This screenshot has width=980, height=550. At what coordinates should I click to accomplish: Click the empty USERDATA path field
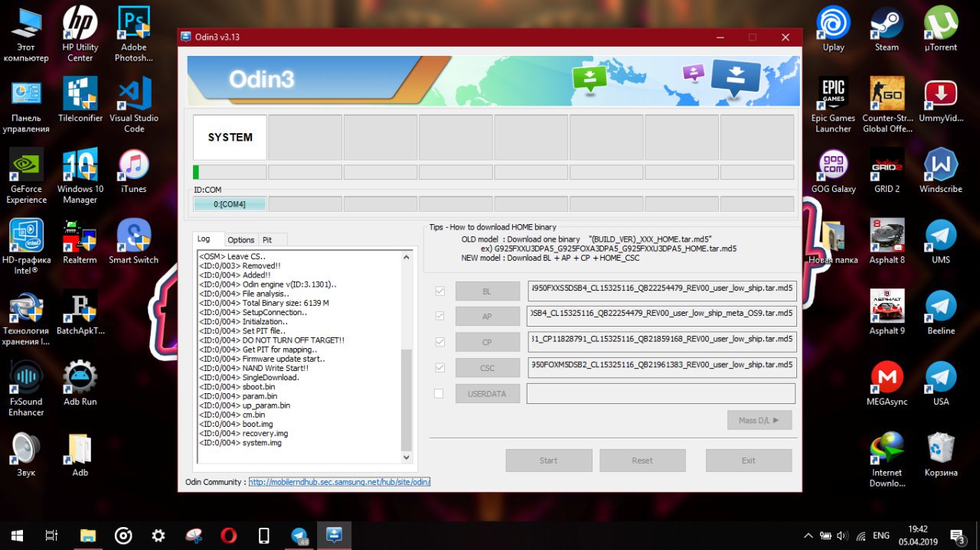(x=661, y=394)
